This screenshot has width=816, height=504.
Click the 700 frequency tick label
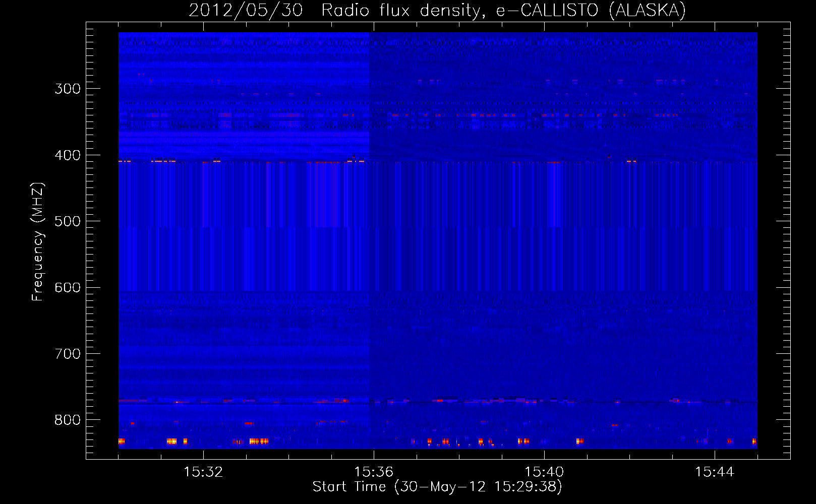(68, 354)
